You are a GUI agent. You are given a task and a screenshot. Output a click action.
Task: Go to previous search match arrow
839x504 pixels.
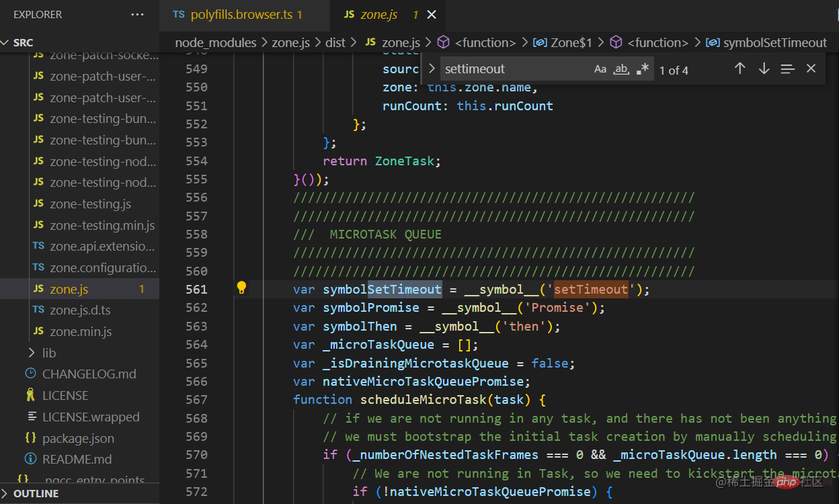pos(740,69)
